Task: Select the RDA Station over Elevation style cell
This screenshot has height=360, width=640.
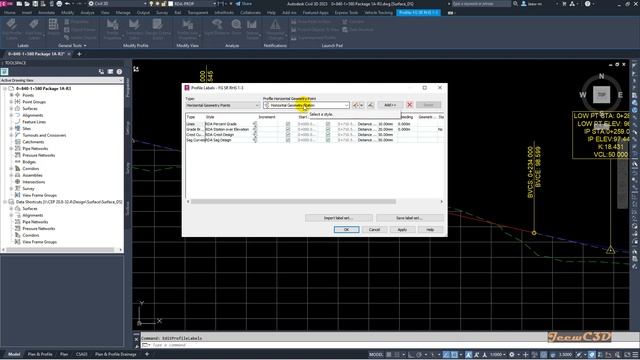Action: tap(231, 129)
